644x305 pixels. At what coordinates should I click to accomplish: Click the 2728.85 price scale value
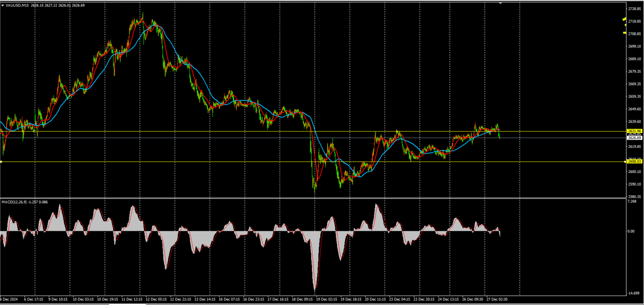tap(635, 9)
